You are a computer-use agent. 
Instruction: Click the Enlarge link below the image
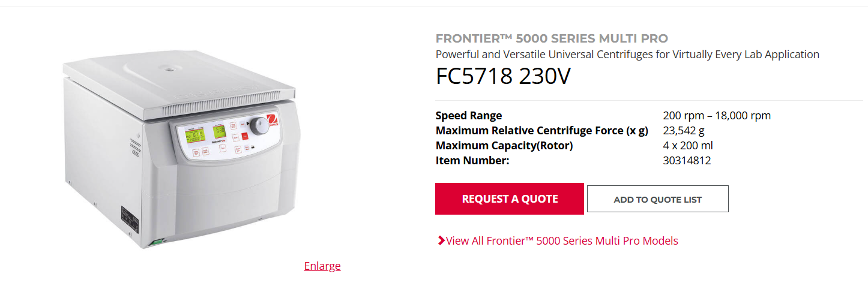click(322, 266)
